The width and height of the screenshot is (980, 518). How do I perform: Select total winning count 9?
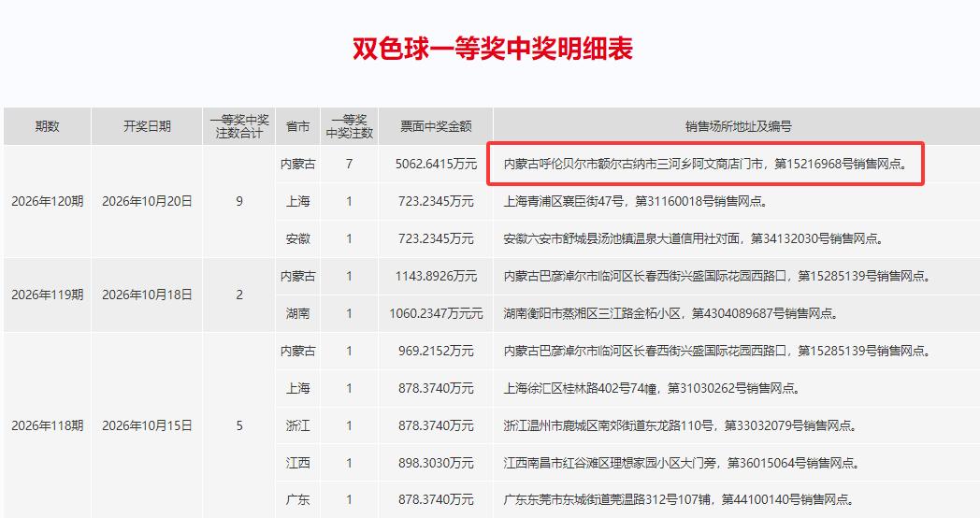239,201
